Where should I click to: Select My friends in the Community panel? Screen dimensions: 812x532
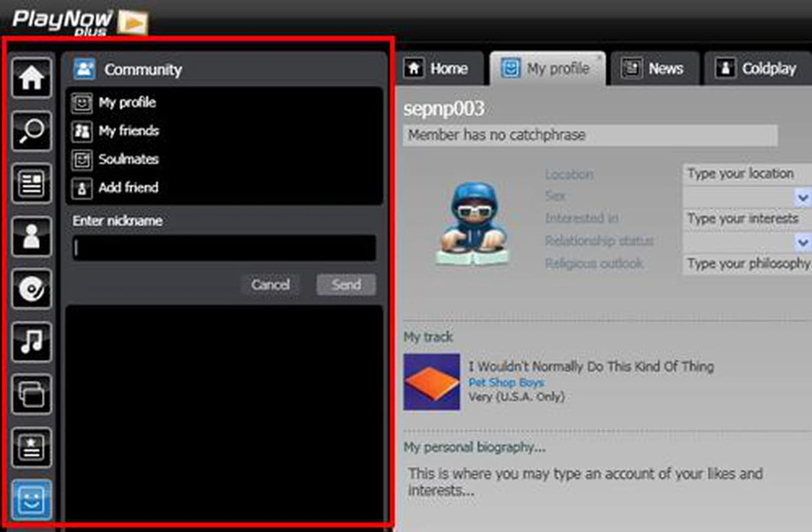(x=128, y=131)
